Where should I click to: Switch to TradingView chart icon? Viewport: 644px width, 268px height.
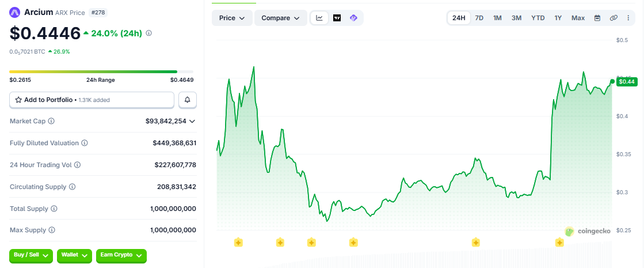click(337, 18)
